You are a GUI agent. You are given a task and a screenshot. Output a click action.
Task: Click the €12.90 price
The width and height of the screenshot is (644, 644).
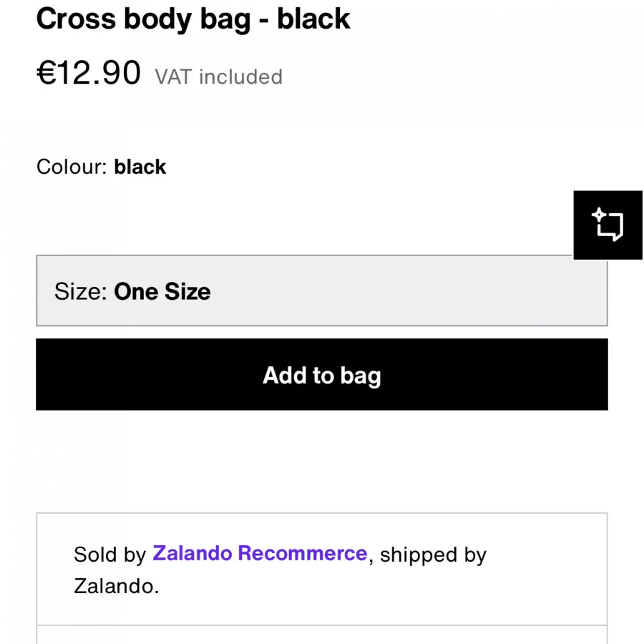(89, 73)
